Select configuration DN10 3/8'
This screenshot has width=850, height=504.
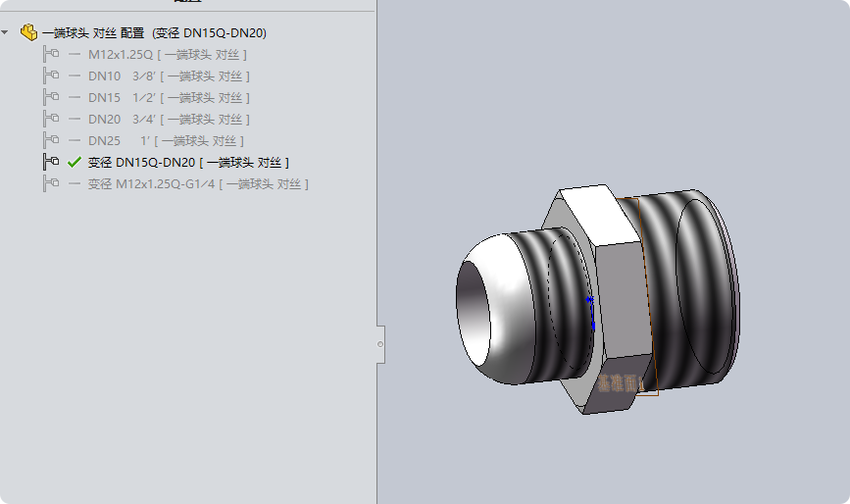click(x=170, y=76)
